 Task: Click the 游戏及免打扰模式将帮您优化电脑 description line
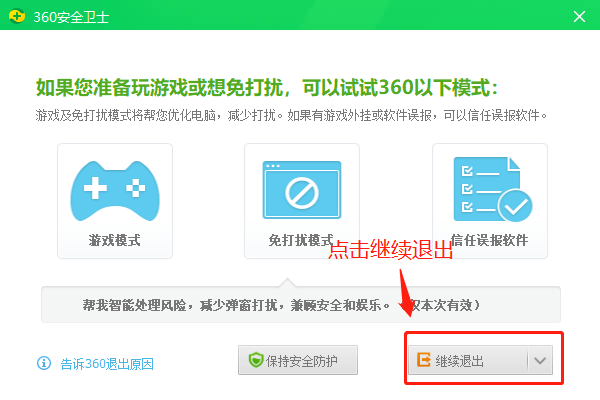[291, 115]
